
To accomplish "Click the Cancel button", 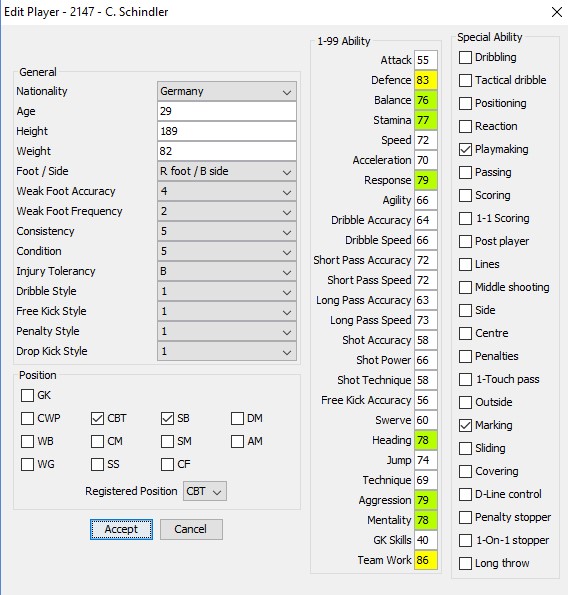I will [x=191, y=529].
